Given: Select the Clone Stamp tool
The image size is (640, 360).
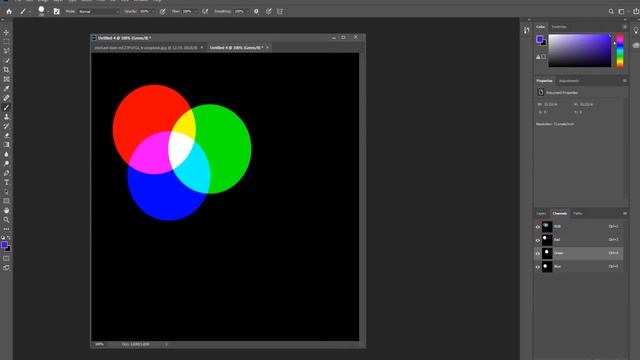Looking at the screenshot, I should point(6,117).
